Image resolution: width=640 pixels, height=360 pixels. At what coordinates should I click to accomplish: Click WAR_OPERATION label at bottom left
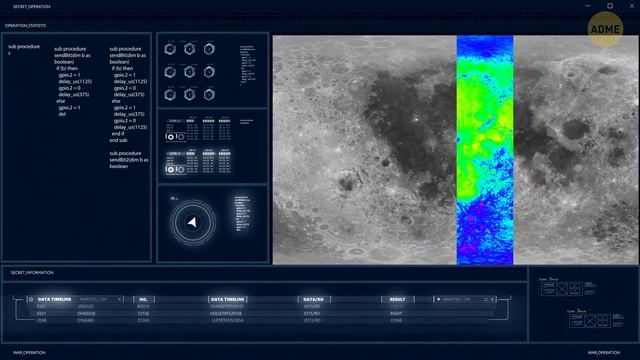pyautogui.click(x=29, y=352)
